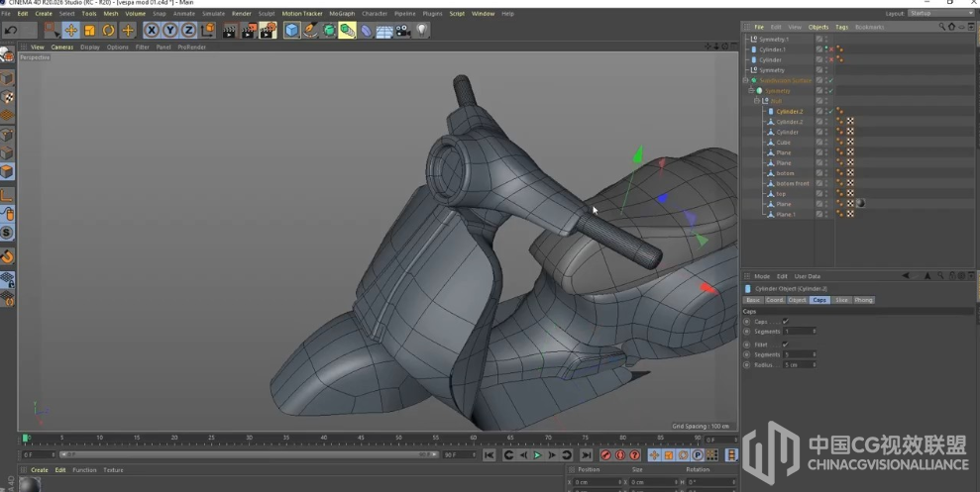Switch to the Coord tab
980x492 pixels.
click(x=774, y=300)
